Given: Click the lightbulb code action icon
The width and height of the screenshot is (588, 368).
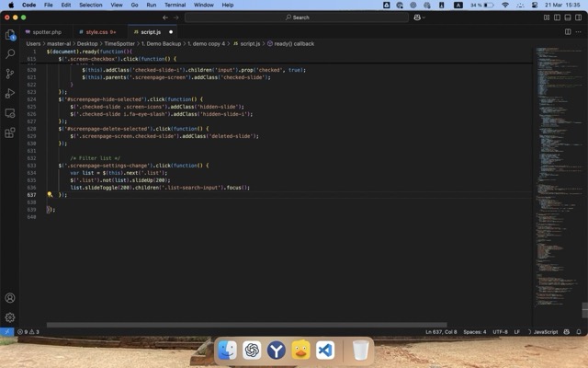Looking at the screenshot, I should tap(51, 195).
